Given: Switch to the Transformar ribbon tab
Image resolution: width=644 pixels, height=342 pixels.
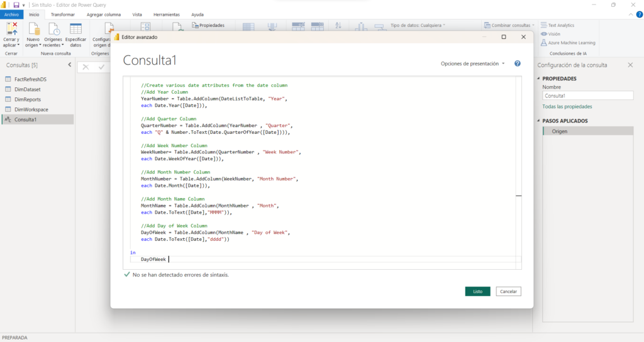Looking at the screenshot, I should (x=62, y=14).
